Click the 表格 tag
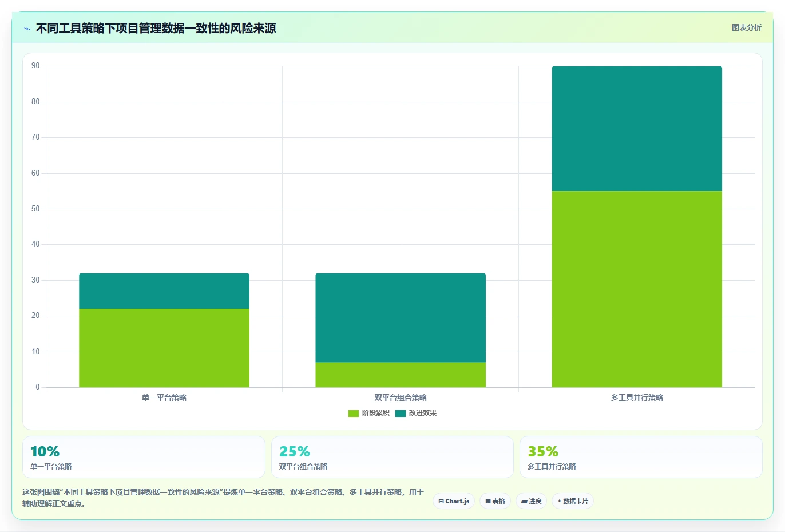Screen dimensions: 785x532 (x=495, y=501)
